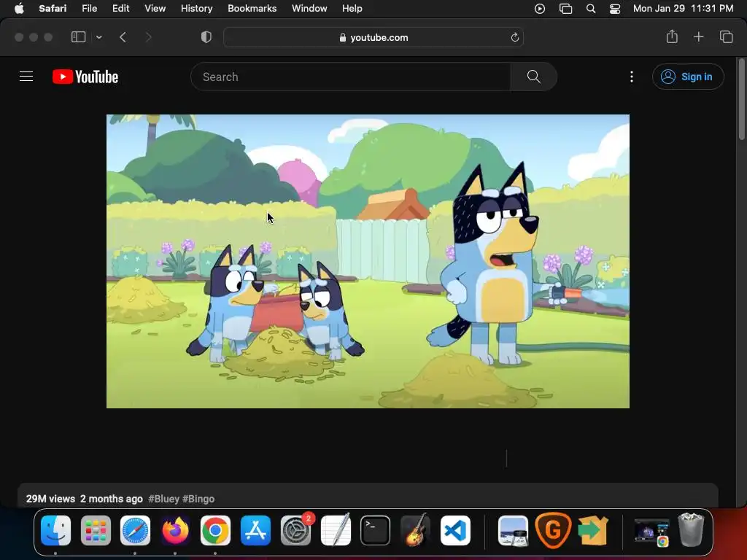
Task: Click the date and time clock
Action: point(683,8)
